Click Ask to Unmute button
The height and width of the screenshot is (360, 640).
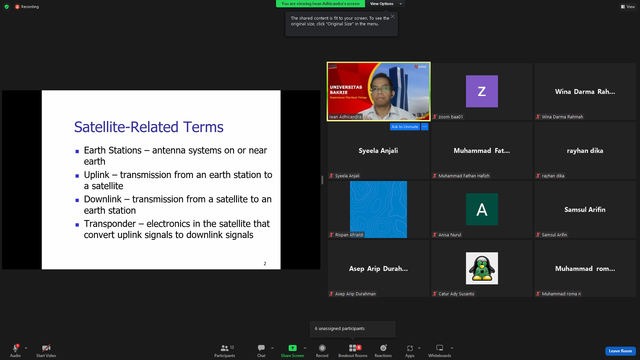click(404, 127)
